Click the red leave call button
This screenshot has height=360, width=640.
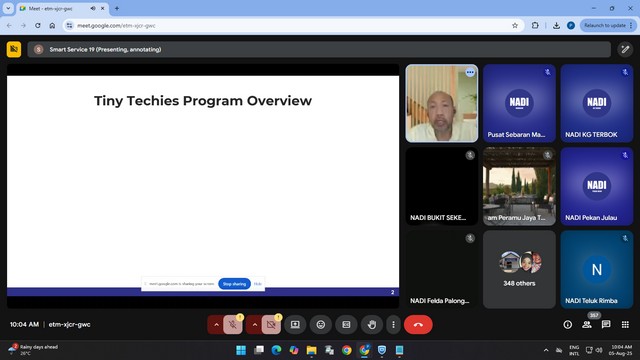coord(418,325)
